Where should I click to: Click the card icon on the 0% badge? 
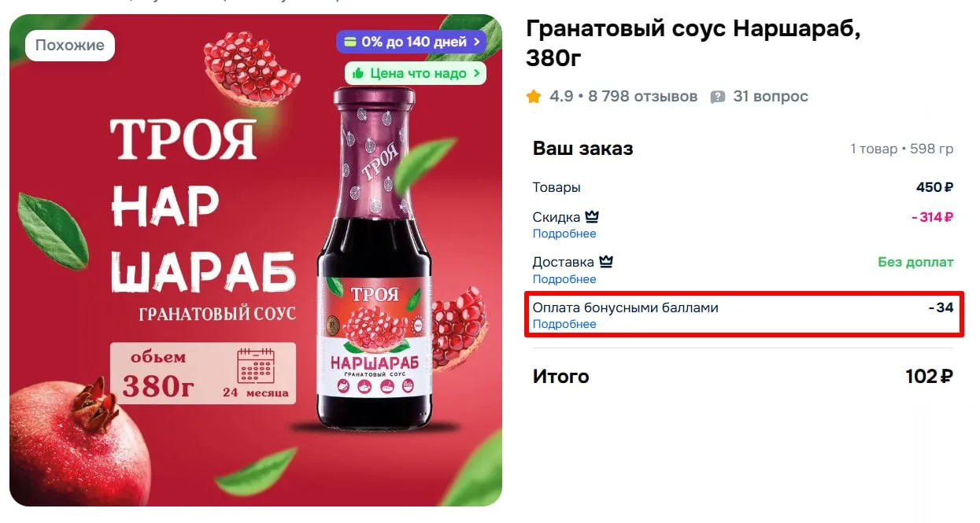point(349,42)
